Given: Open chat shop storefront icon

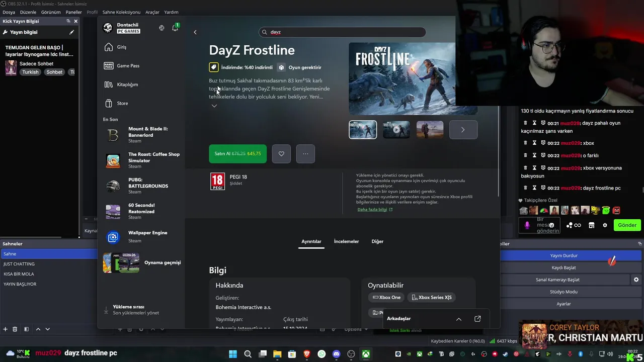Looking at the screenshot, I should (x=592, y=225).
